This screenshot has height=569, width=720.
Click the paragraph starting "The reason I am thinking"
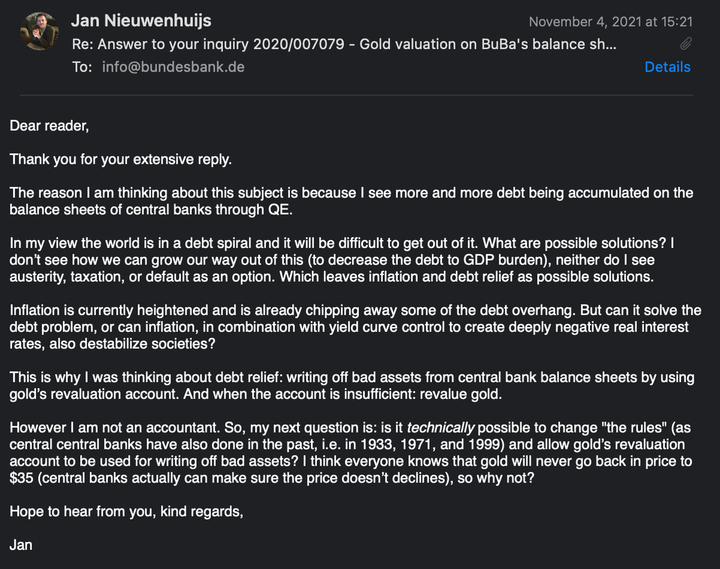pyautogui.click(x=351, y=201)
